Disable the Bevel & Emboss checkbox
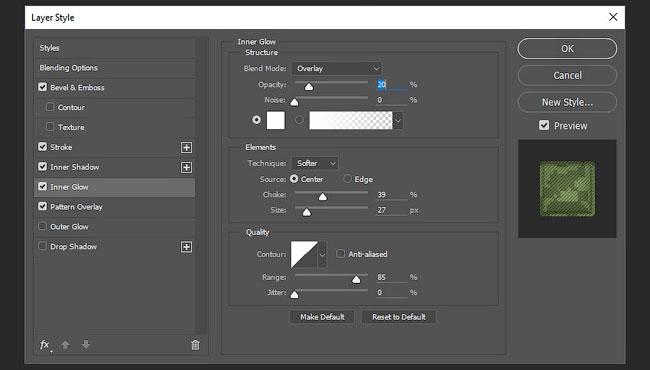The width and height of the screenshot is (650, 370). point(42,87)
